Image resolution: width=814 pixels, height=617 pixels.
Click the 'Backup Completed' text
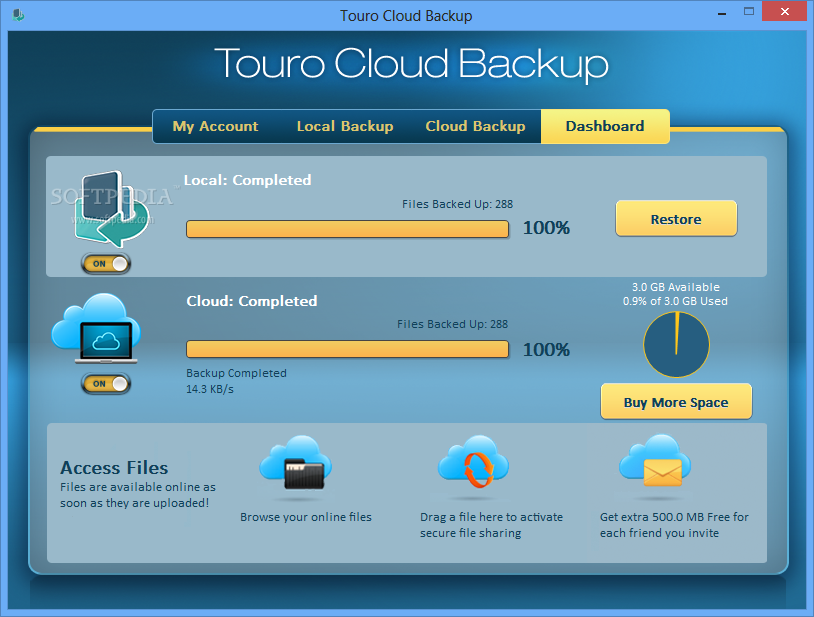pos(236,373)
